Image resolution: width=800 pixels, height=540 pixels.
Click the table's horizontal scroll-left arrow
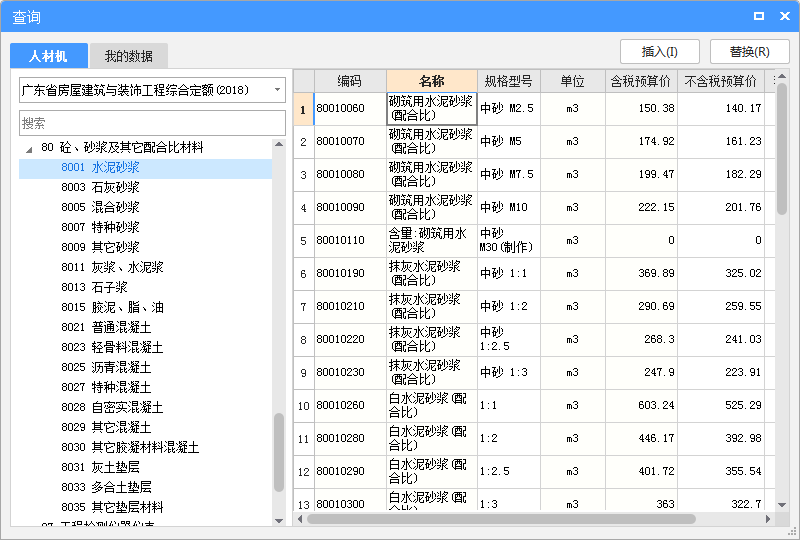pos(300,519)
